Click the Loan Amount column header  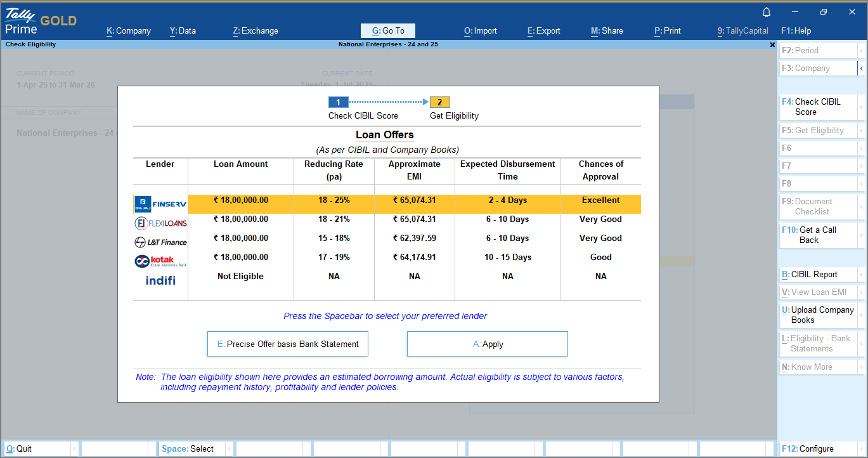[x=240, y=164]
